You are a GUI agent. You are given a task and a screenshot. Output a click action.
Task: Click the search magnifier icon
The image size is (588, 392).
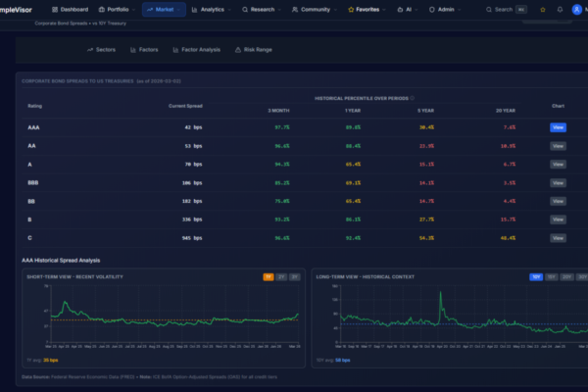coord(490,10)
